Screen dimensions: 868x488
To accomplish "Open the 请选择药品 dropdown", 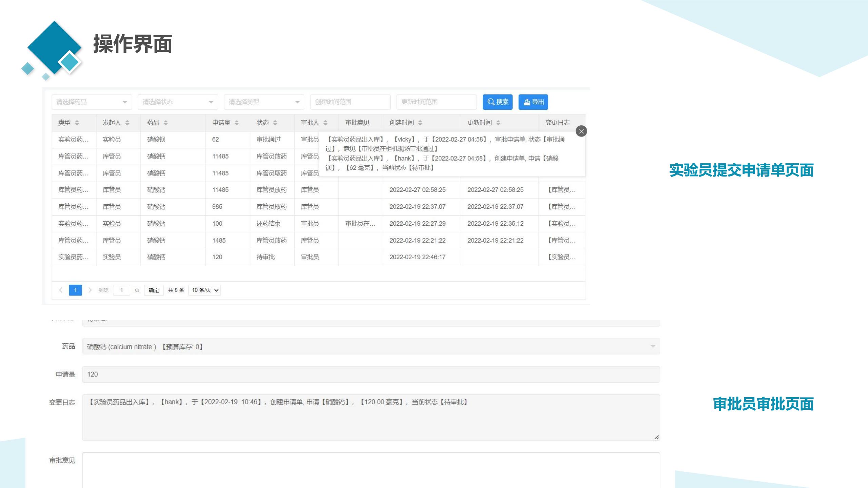I will (x=92, y=102).
